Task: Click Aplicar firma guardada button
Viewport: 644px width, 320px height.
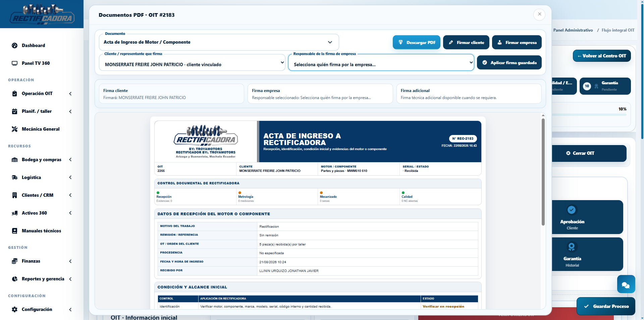Action: pyautogui.click(x=509, y=62)
